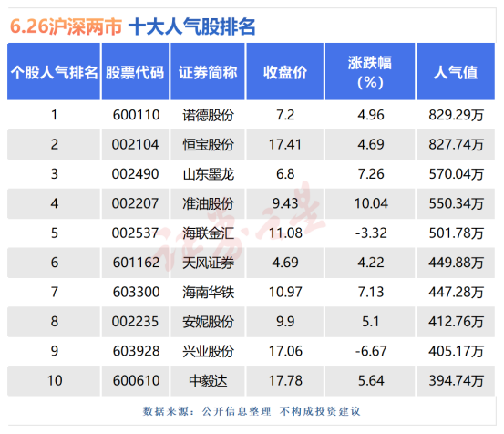The image size is (504, 434).
Task: Select stock code 002235
Action: pyautogui.click(x=135, y=322)
